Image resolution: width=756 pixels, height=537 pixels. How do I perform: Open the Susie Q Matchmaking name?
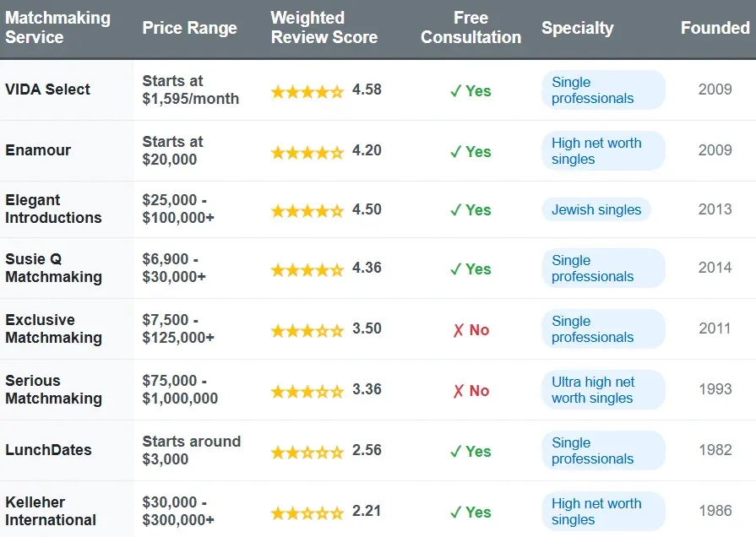tap(53, 268)
